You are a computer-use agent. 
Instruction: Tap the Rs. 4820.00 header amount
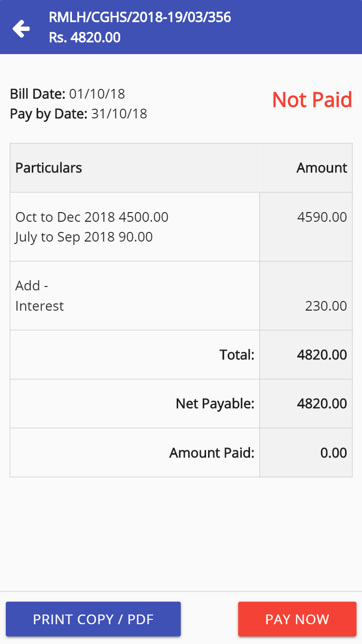coord(85,38)
